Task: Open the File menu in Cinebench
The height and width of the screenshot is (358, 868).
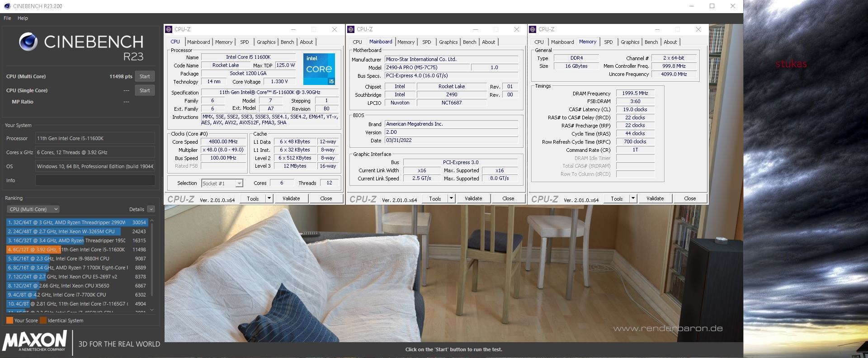Action: (x=7, y=18)
